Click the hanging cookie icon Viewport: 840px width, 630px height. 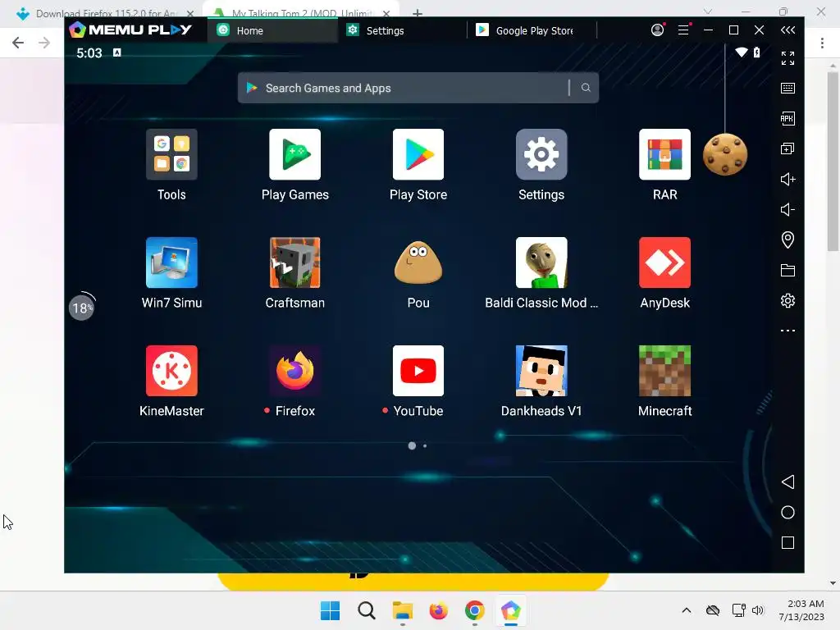[725, 154]
